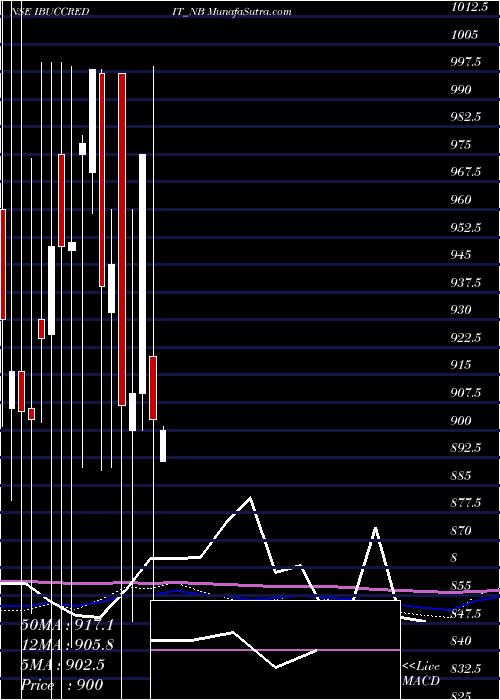Select the 945 price axis label

(461, 255)
